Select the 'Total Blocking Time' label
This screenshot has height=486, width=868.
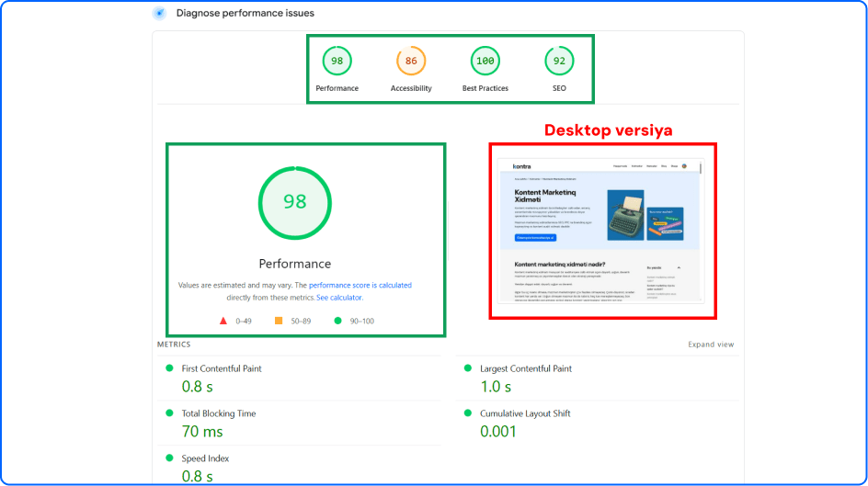[x=219, y=413]
